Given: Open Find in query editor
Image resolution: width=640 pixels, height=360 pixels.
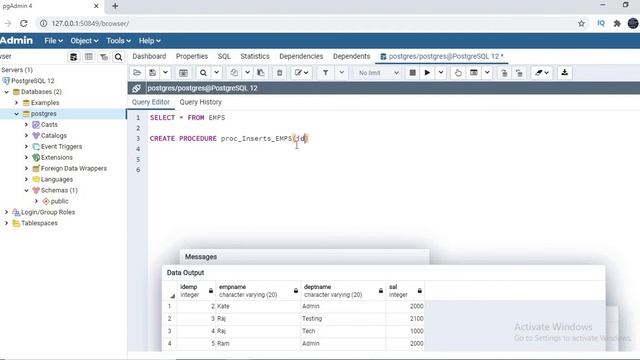Looking at the screenshot, I should pos(203,73).
